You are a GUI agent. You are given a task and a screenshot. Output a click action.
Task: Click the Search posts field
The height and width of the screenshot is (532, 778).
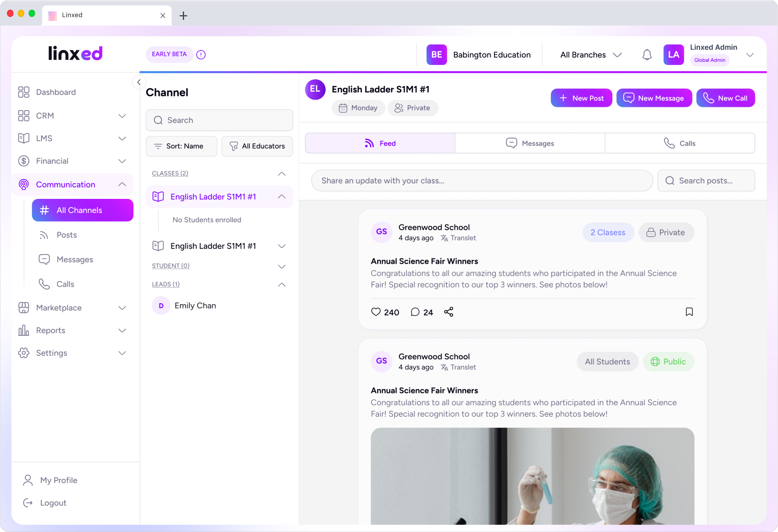pos(706,181)
